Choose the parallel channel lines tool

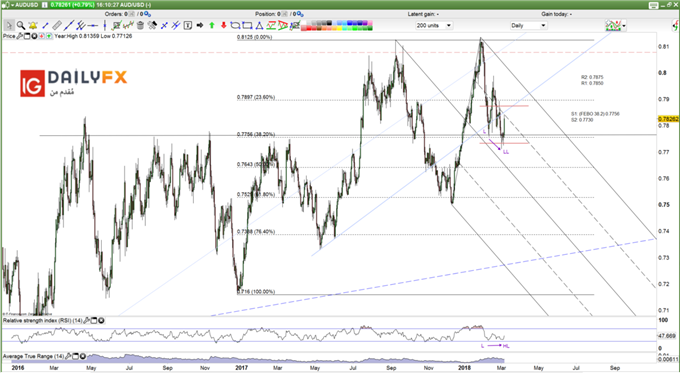pos(81,26)
